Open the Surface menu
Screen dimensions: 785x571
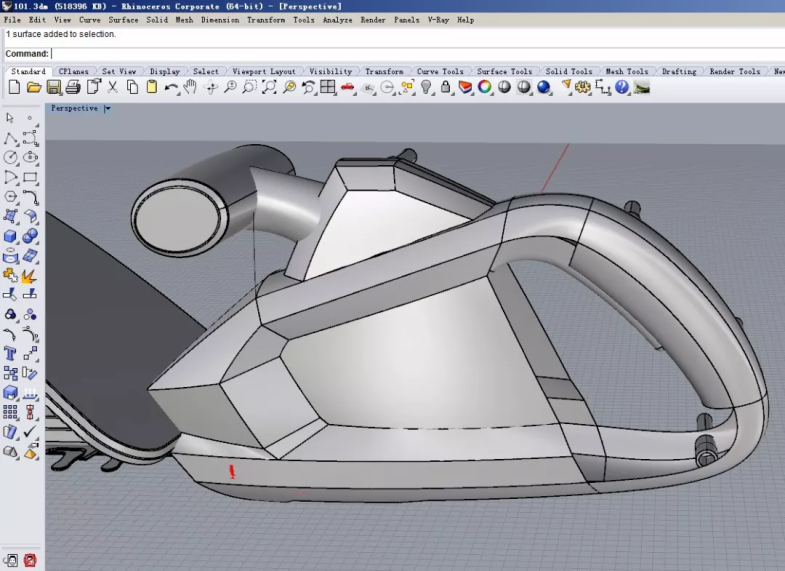click(123, 20)
